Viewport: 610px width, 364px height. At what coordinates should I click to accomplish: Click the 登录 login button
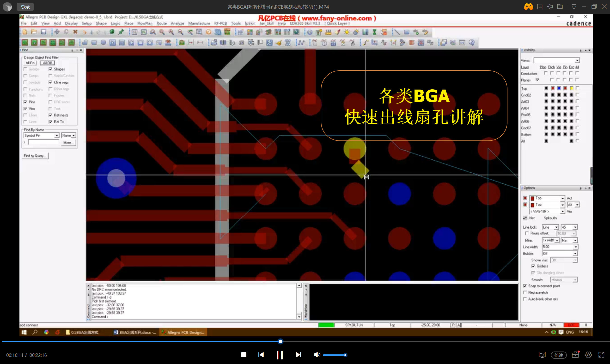pos(25,7)
